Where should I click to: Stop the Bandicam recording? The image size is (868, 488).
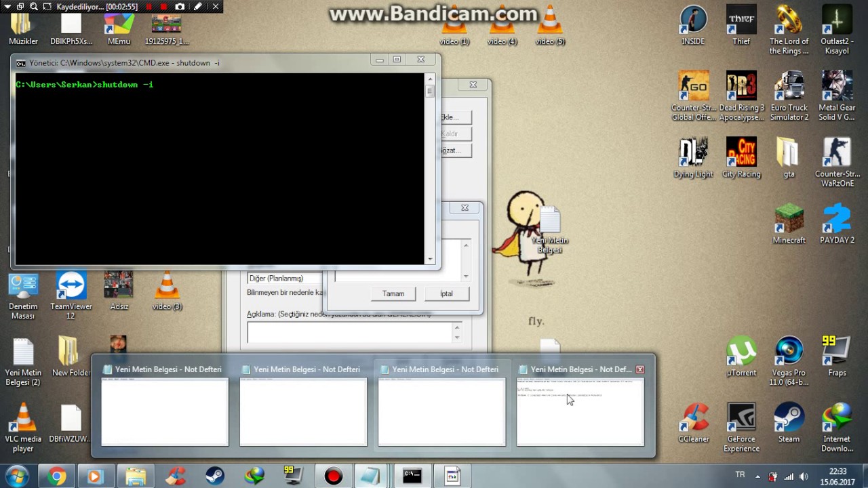pyautogui.click(x=163, y=7)
